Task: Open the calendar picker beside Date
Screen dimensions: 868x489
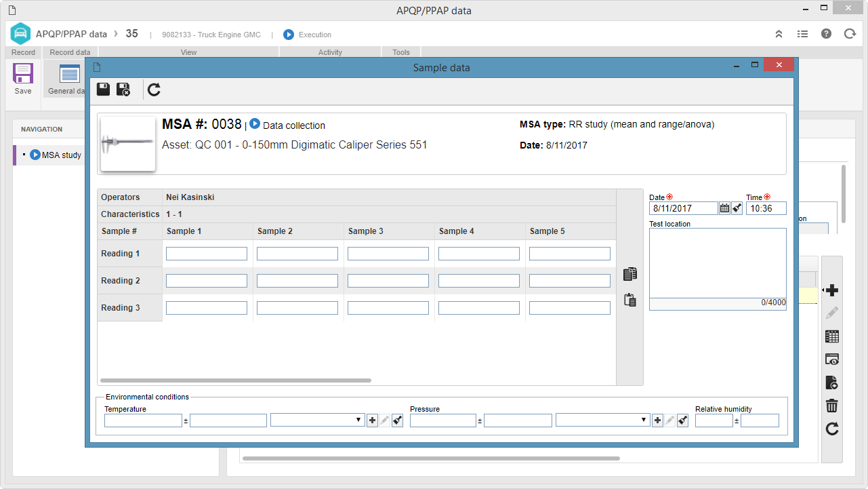Action: click(724, 208)
